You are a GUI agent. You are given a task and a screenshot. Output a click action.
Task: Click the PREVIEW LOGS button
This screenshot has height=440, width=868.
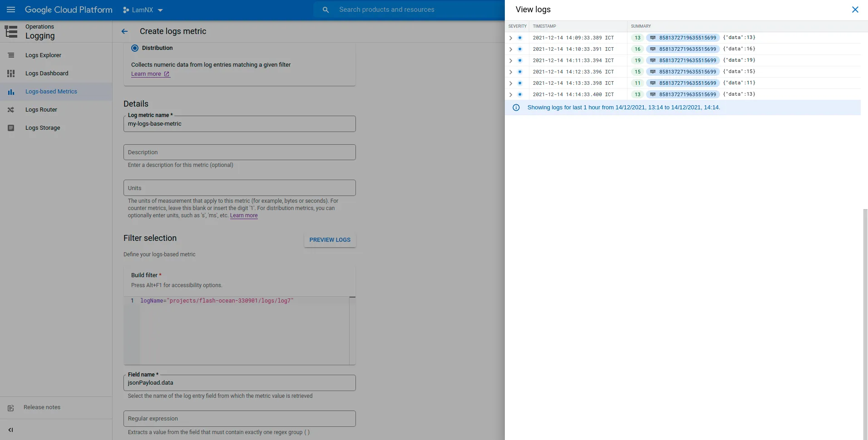pyautogui.click(x=330, y=240)
